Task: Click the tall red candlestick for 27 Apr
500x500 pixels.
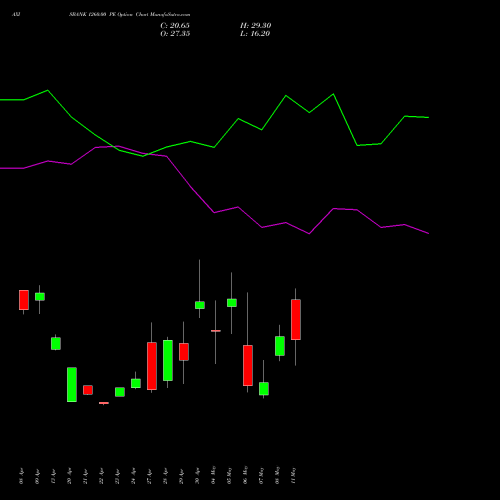Action: tap(152, 366)
